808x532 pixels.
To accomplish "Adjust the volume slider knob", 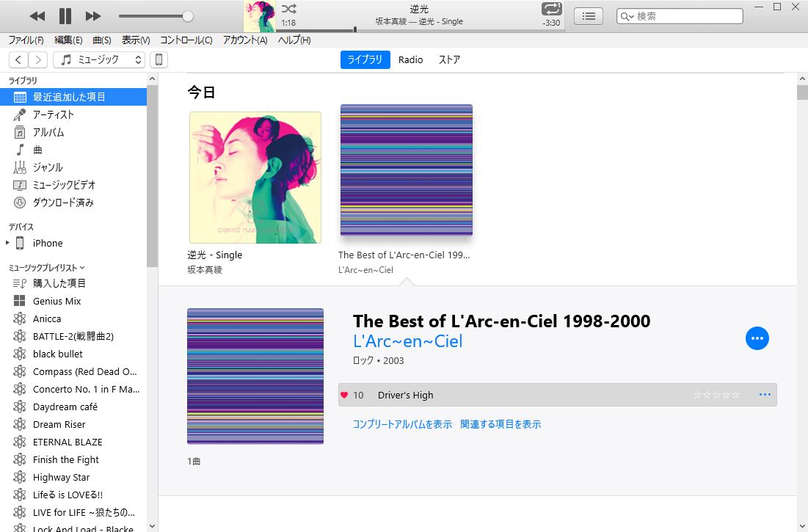I will (188, 16).
